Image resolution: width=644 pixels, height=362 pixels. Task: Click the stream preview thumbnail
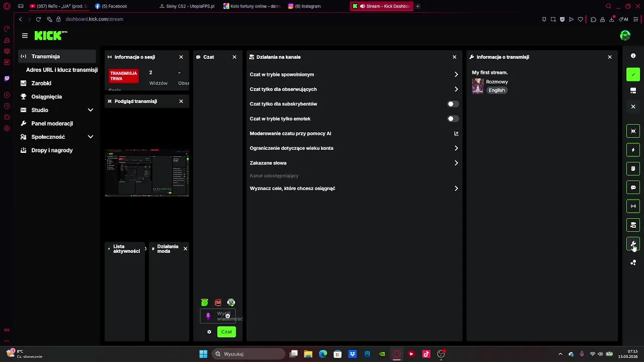(147, 173)
